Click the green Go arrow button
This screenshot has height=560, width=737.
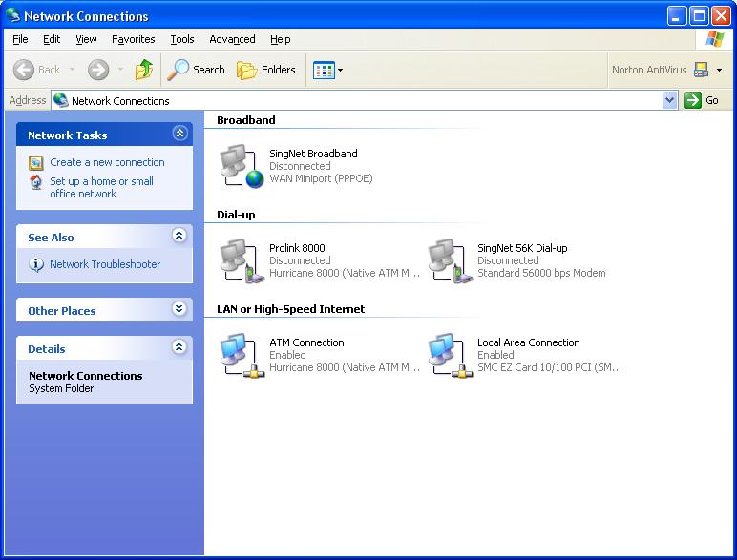coord(692,100)
